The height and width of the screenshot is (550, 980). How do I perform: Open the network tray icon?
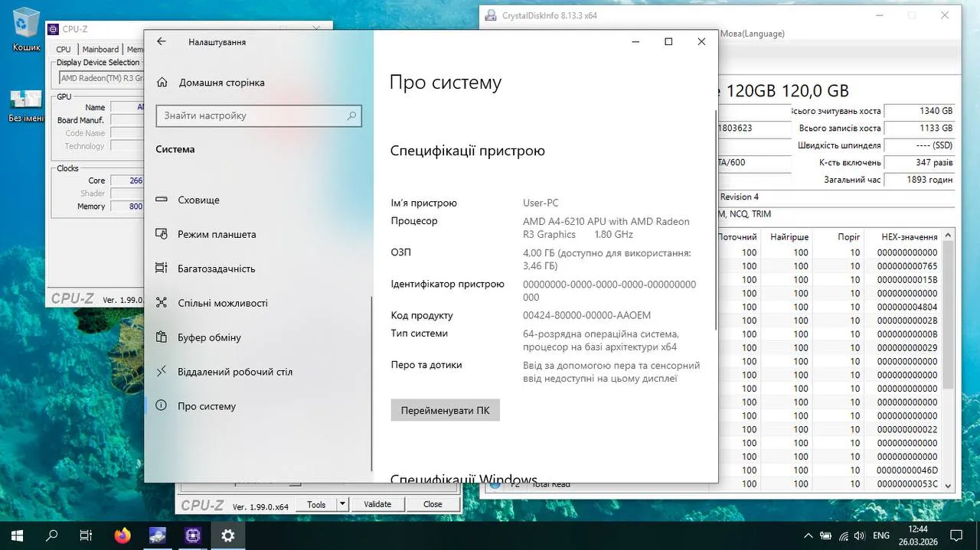(843, 535)
